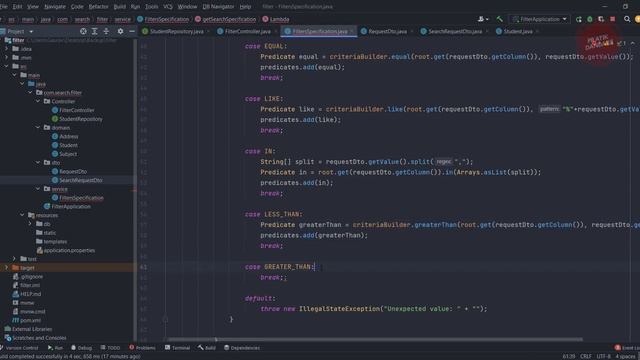
Task: Switch to FilterController.java tab
Action: (247, 31)
